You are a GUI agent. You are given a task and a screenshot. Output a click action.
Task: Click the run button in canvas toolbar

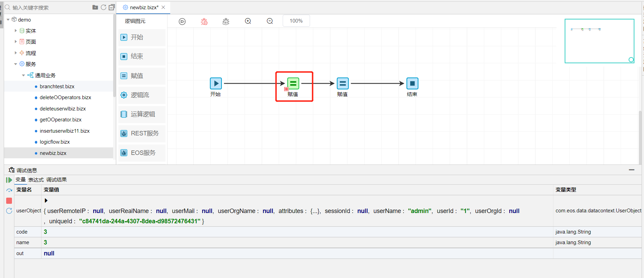[x=182, y=22]
